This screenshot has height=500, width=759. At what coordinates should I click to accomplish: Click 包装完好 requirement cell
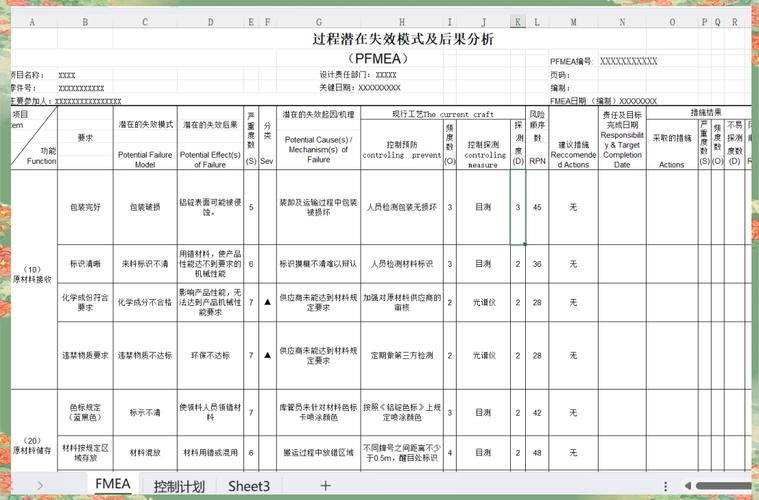point(85,207)
